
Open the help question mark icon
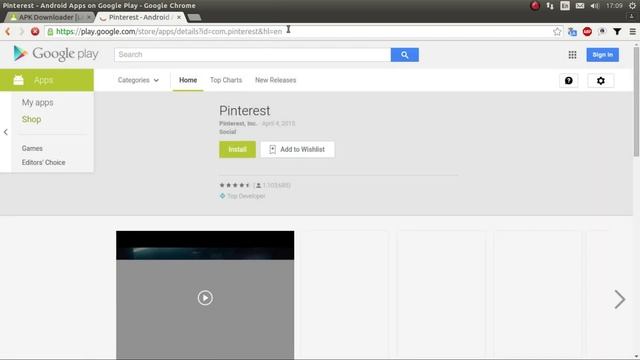(569, 81)
